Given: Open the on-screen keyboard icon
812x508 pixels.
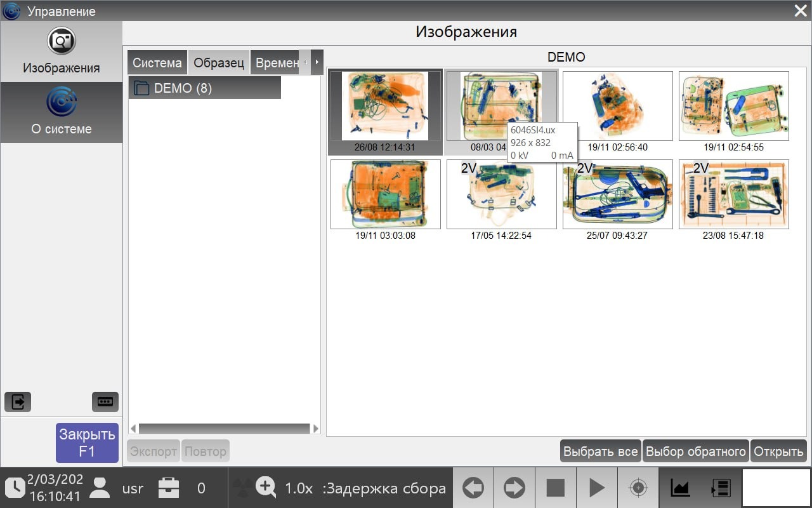Looking at the screenshot, I should [x=105, y=401].
